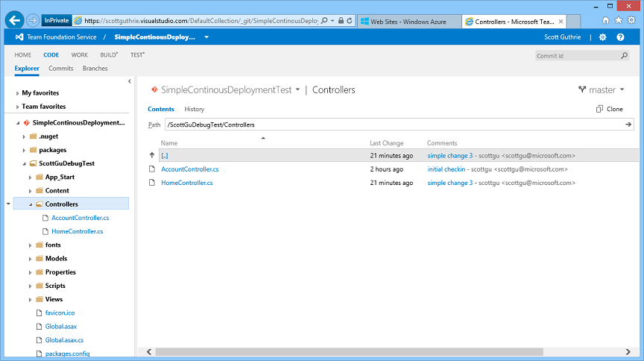Viewport: 644px width, 361px height.
Task: Click the branch icon next to master
Action: pyautogui.click(x=582, y=90)
